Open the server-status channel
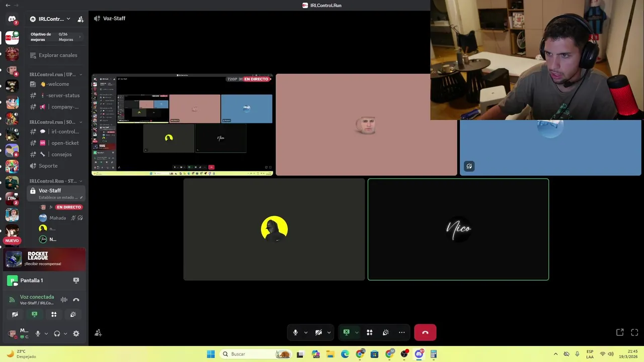The height and width of the screenshot is (362, 644). (x=55, y=96)
